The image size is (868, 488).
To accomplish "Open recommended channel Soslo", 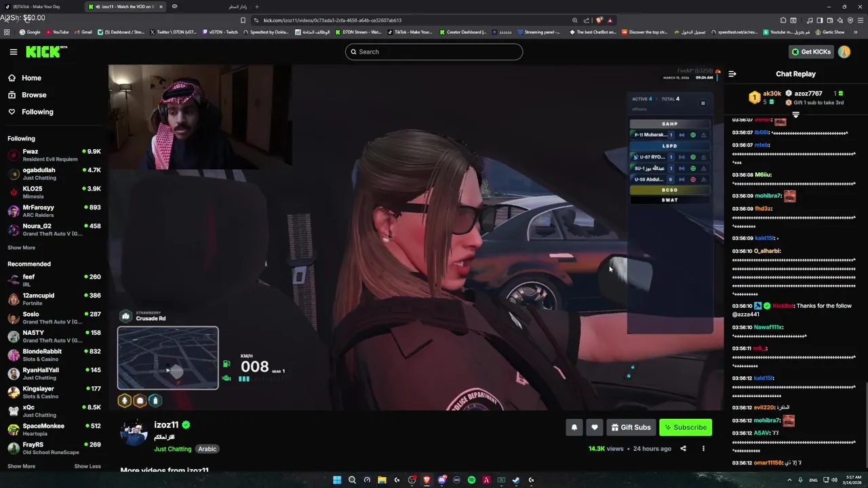I will [54, 318].
